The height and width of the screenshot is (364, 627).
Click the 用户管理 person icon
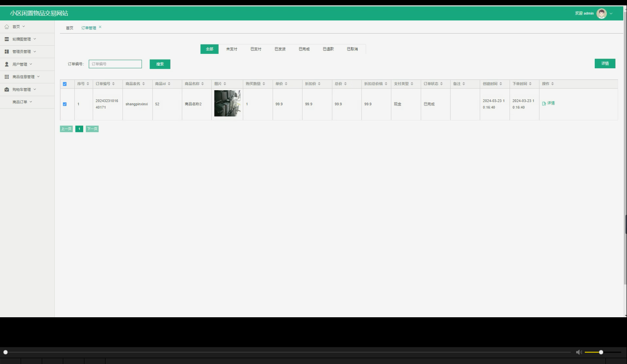(x=7, y=64)
